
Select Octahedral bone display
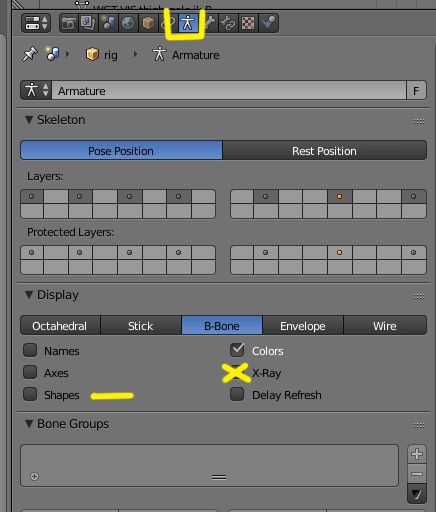[60, 325]
